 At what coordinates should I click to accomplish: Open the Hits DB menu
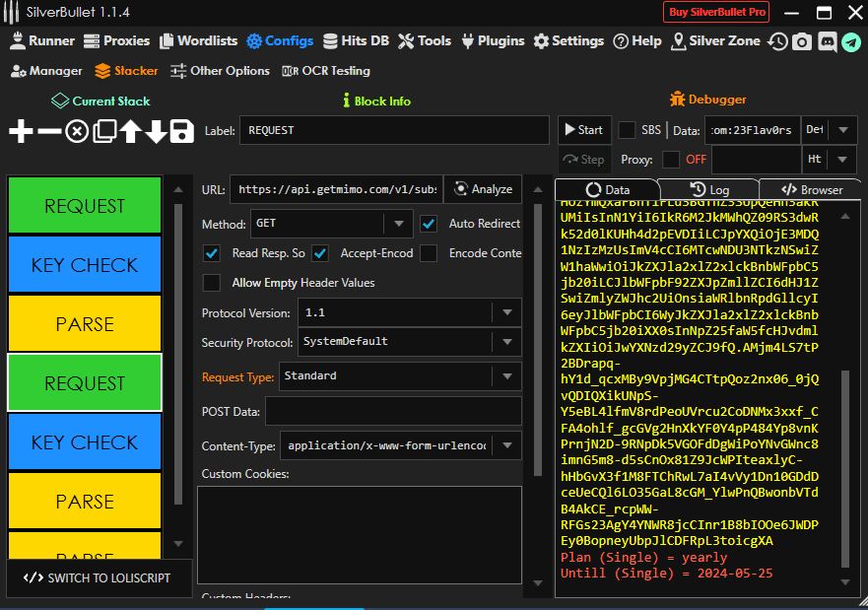point(355,41)
